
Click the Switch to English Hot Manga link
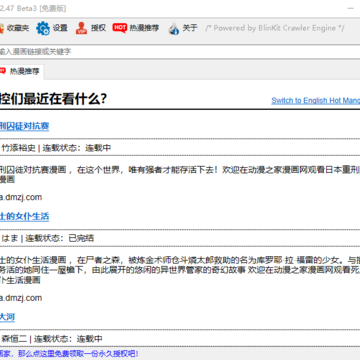point(316,101)
